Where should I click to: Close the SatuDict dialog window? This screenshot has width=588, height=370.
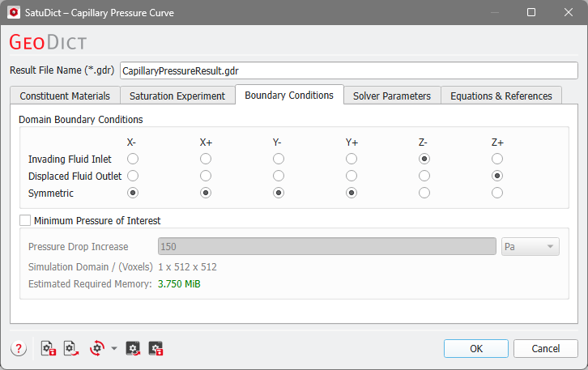(568, 12)
